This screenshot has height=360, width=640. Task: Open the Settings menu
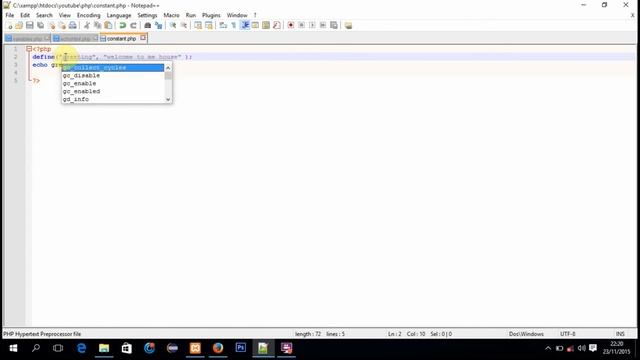pyautogui.click(x=147, y=15)
